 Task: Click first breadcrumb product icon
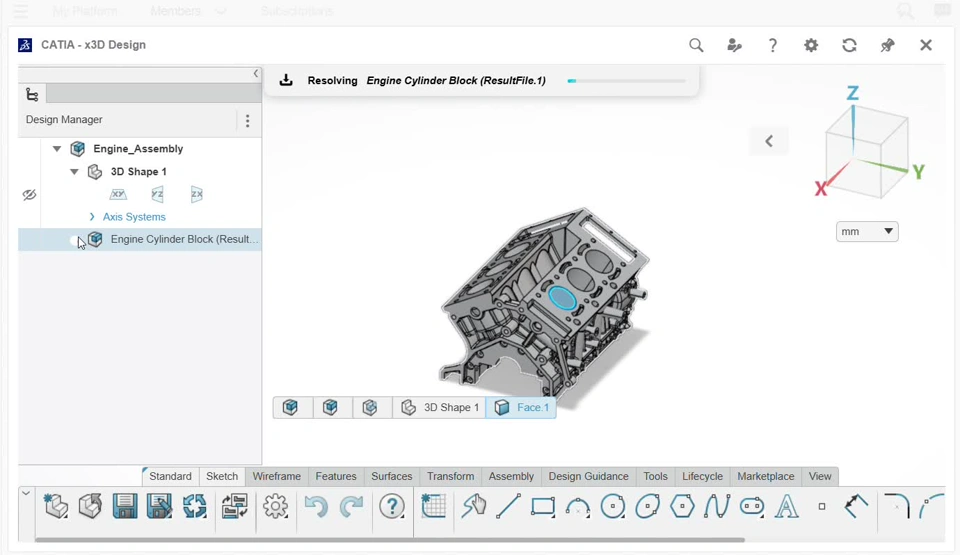[290, 407]
